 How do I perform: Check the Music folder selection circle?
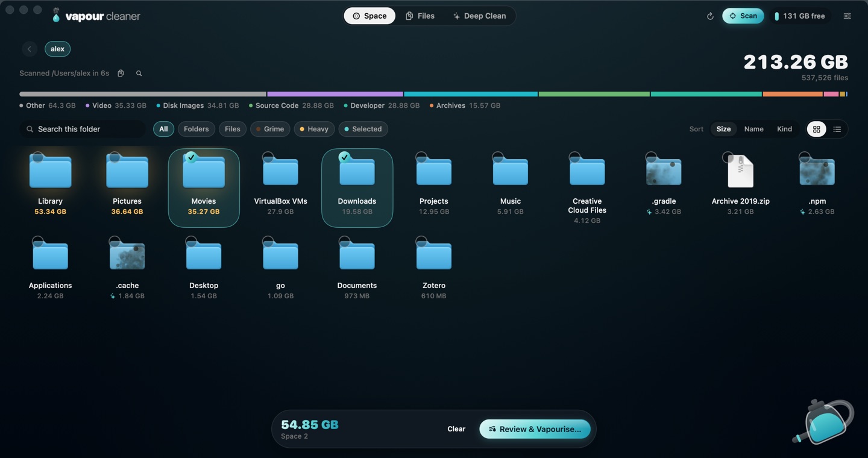(x=498, y=157)
